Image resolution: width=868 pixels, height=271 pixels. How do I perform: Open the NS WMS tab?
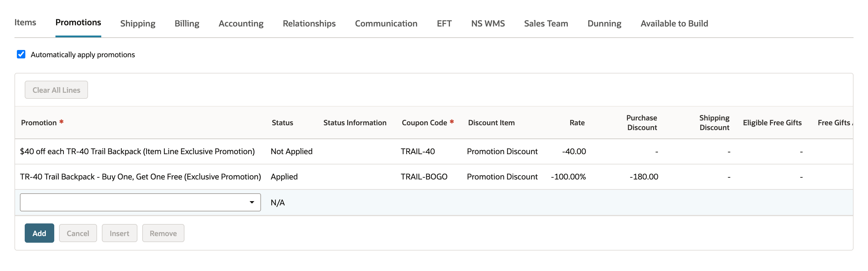coord(488,23)
